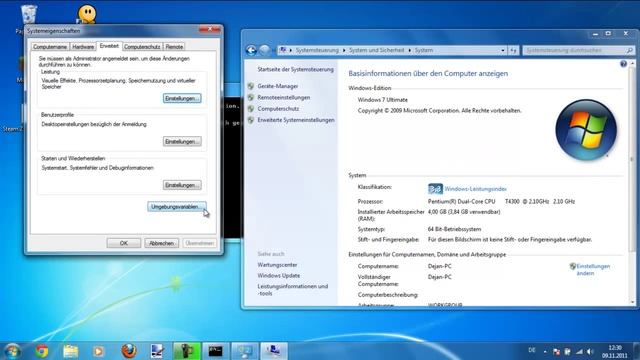The image size is (640, 360).
Task: Click the Dejan-PC Computername value
Action: (x=440, y=266)
